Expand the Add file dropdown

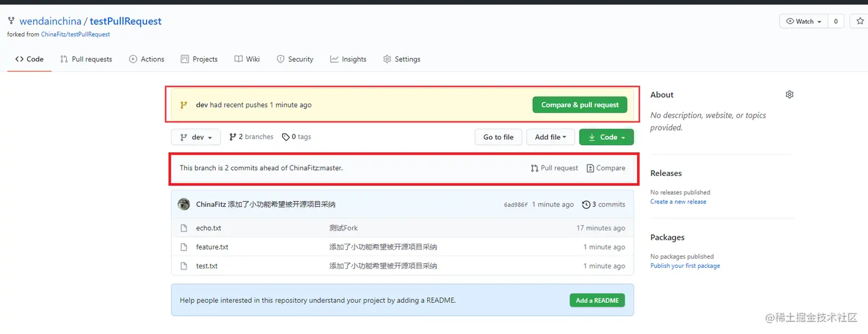coord(551,137)
